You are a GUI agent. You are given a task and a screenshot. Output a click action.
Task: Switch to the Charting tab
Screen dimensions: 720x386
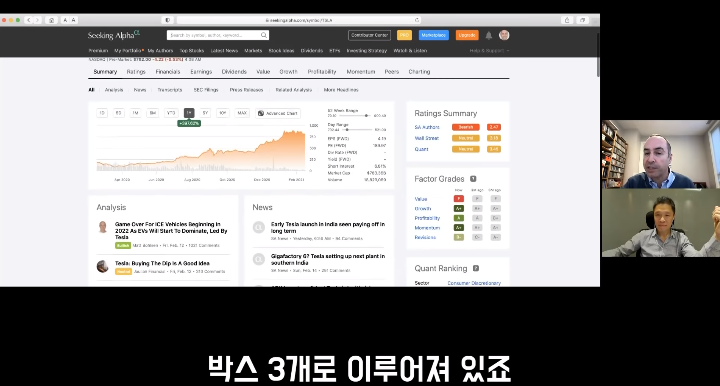(x=419, y=72)
